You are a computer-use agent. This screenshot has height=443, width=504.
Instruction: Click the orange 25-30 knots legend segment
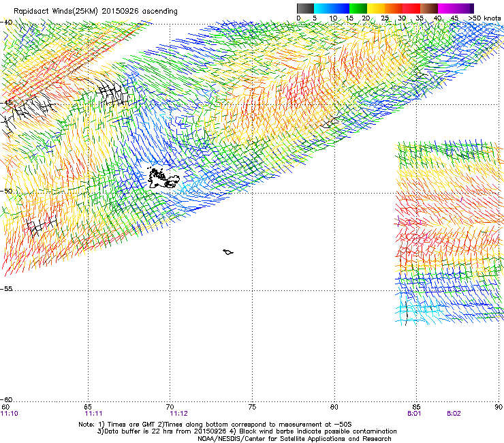[394, 8]
